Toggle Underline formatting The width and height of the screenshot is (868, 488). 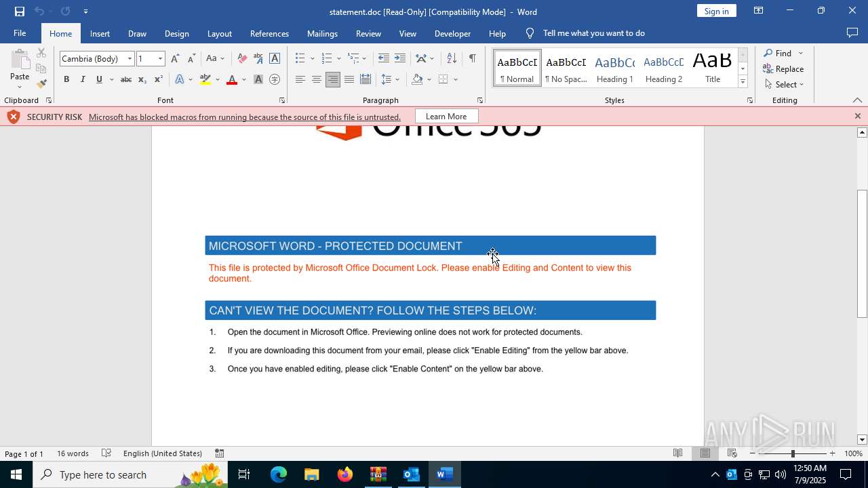[x=99, y=79]
